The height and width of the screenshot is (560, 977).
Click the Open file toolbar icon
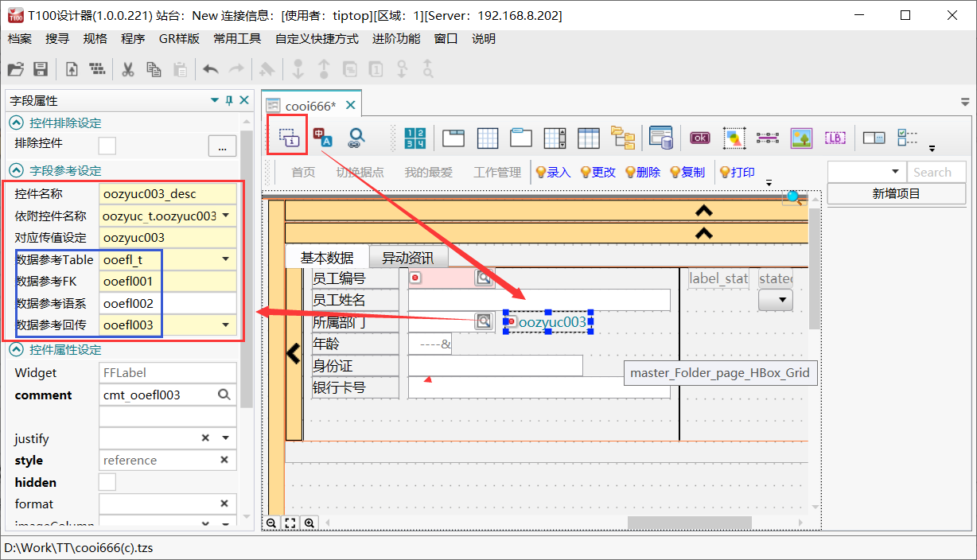[x=15, y=69]
